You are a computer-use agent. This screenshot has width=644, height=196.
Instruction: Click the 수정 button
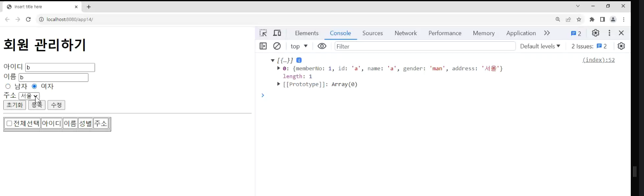point(56,105)
